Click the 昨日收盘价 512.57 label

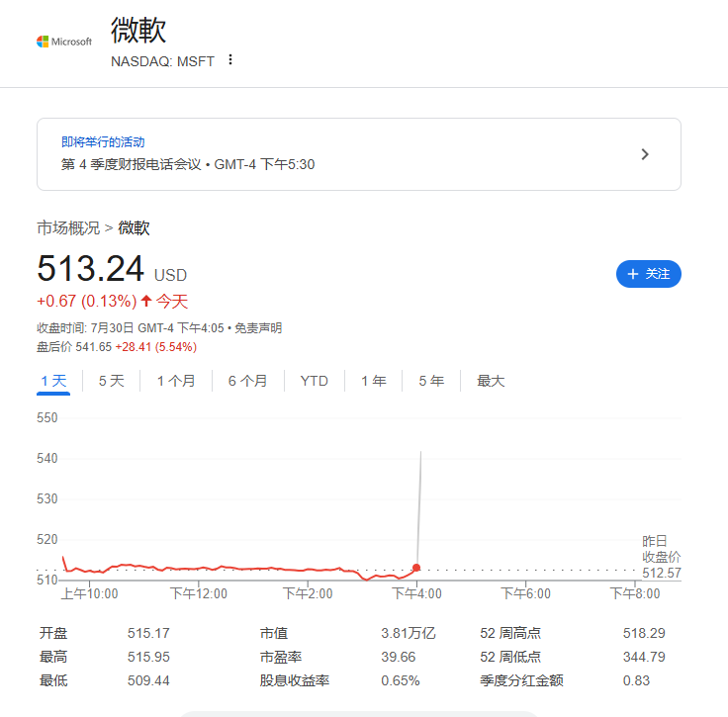click(661, 557)
